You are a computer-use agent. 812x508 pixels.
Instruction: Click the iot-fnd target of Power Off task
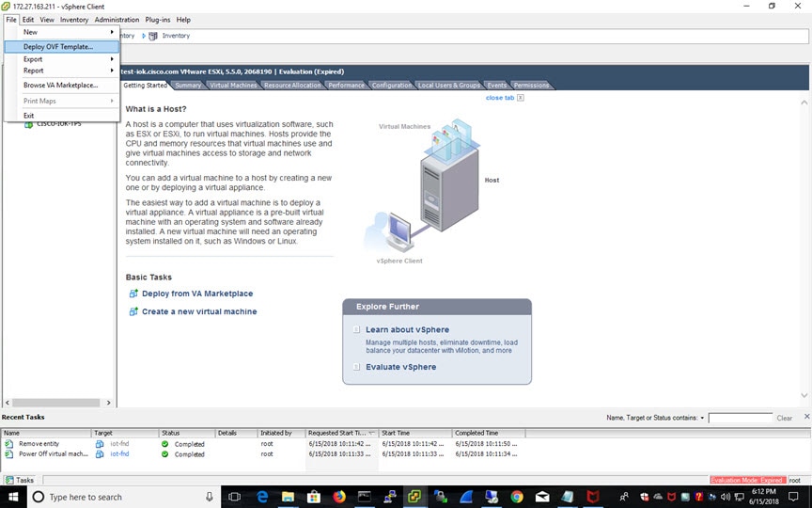click(x=119, y=454)
